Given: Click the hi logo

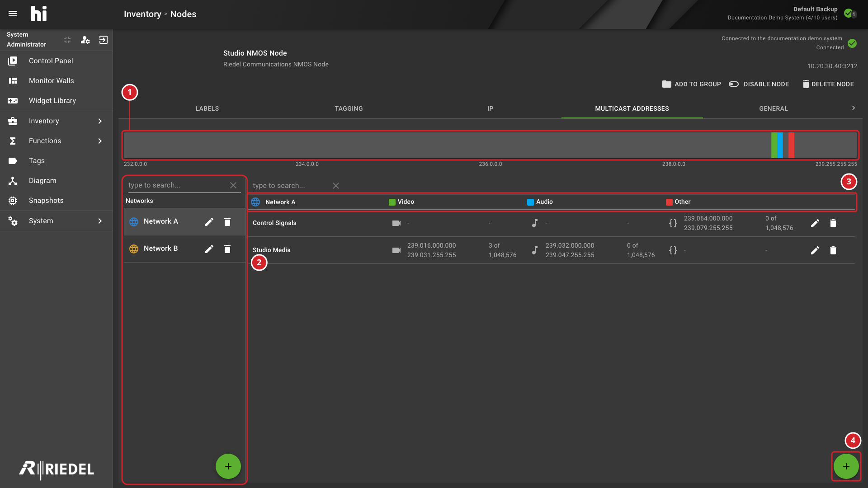Looking at the screenshot, I should point(39,14).
